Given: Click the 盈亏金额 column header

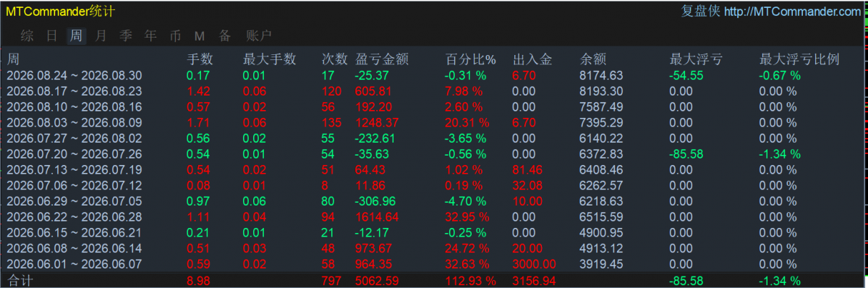Looking at the screenshot, I should point(382,59).
